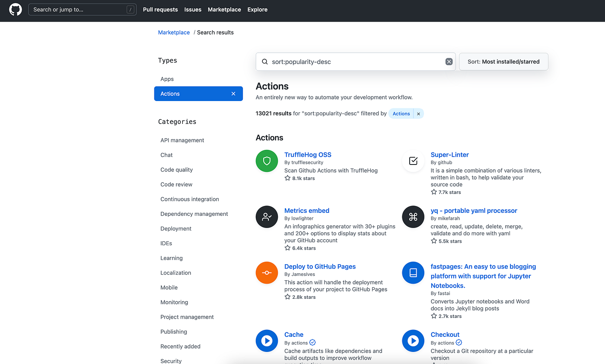605x364 pixels.
Task: Click the star icon beside 7.7k stars
Action: pyautogui.click(x=434, y=192)
